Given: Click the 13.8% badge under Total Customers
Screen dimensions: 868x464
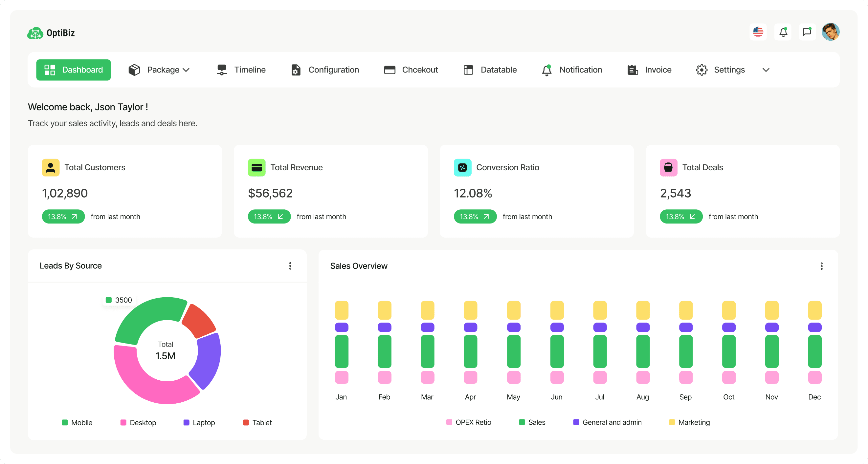Looking at the screenshot, I should [63, 217].
